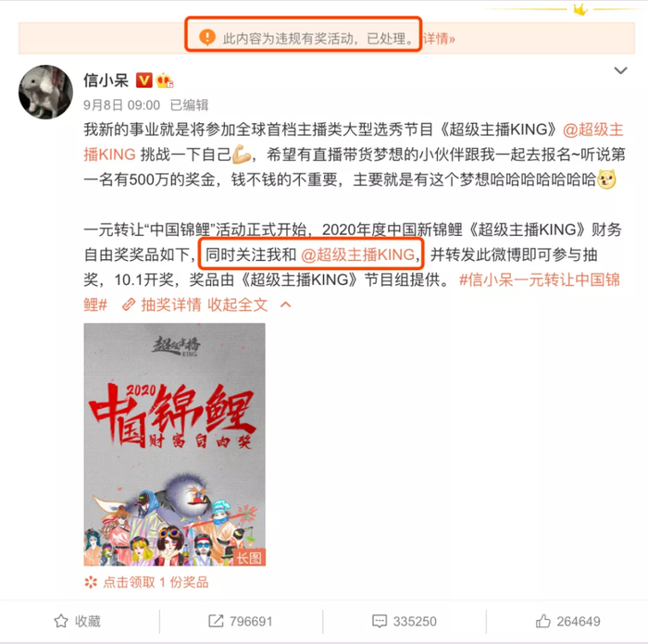Open the post options chevron menu
648x644 pixels.
620,70
